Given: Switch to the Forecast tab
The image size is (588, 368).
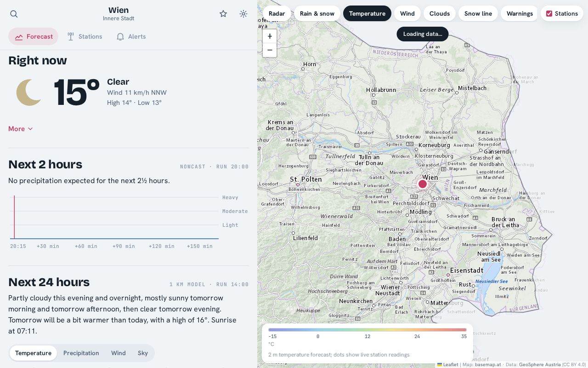Looking at the screenshot, I should (34, 36).
